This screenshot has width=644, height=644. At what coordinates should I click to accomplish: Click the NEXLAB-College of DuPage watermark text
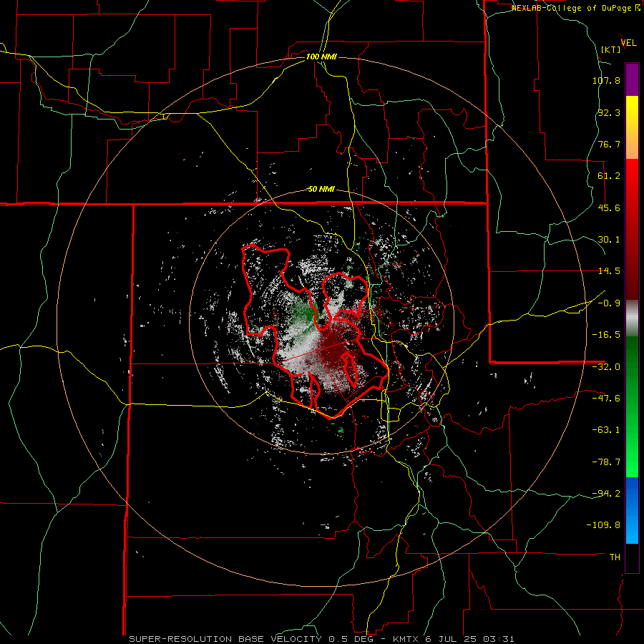[x=575, y=8]
